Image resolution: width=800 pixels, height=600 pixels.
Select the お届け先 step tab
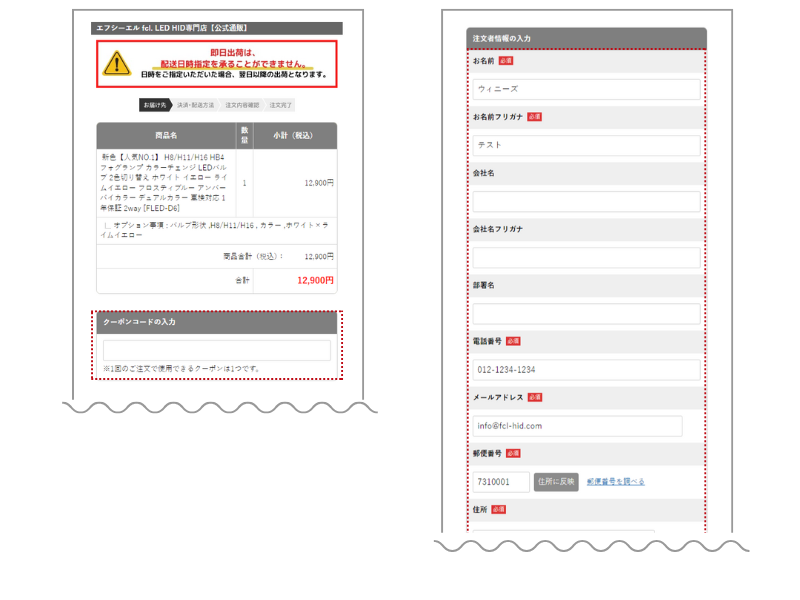pyautogui.click(x=155, y=105)
